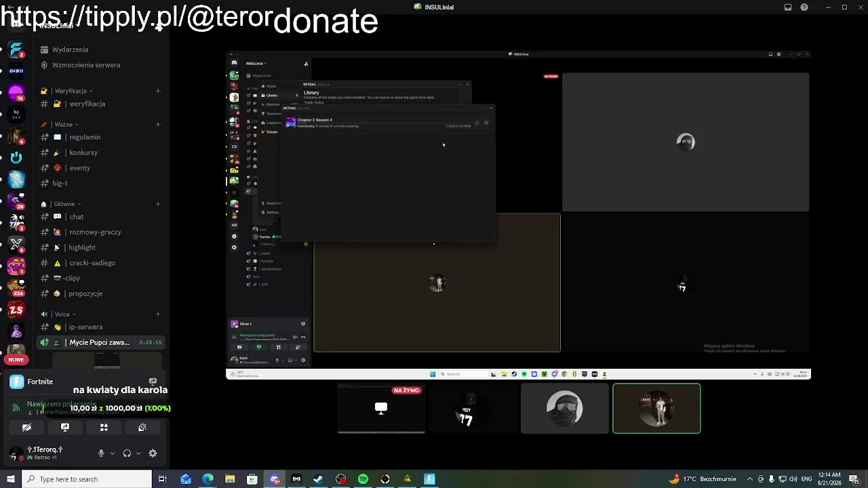The image size is (868, 488).
Task: Go to the konkursy channel
Action: click(x=102, y=152)
